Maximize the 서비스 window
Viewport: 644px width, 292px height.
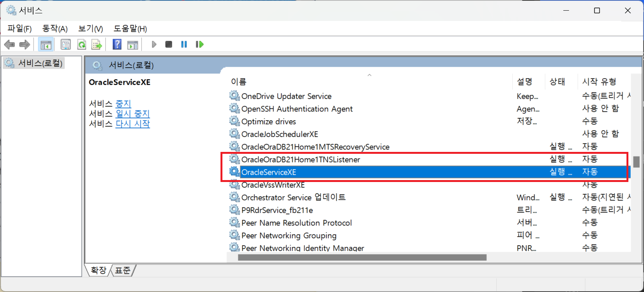point(597,10)
